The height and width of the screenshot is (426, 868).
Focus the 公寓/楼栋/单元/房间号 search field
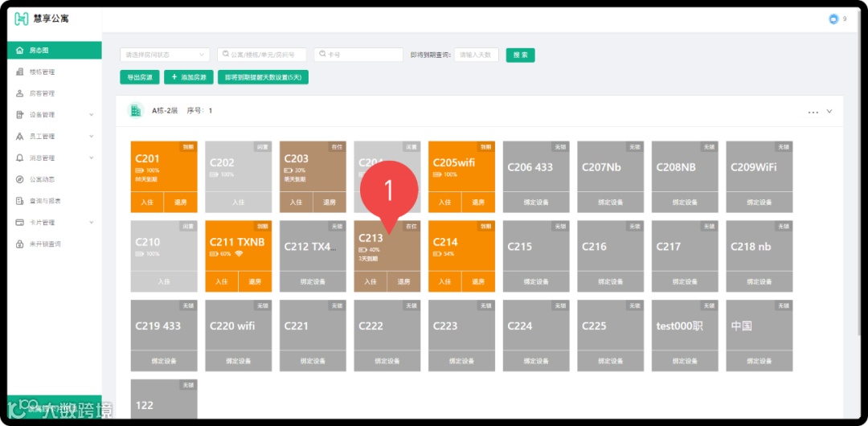(262, 55)
